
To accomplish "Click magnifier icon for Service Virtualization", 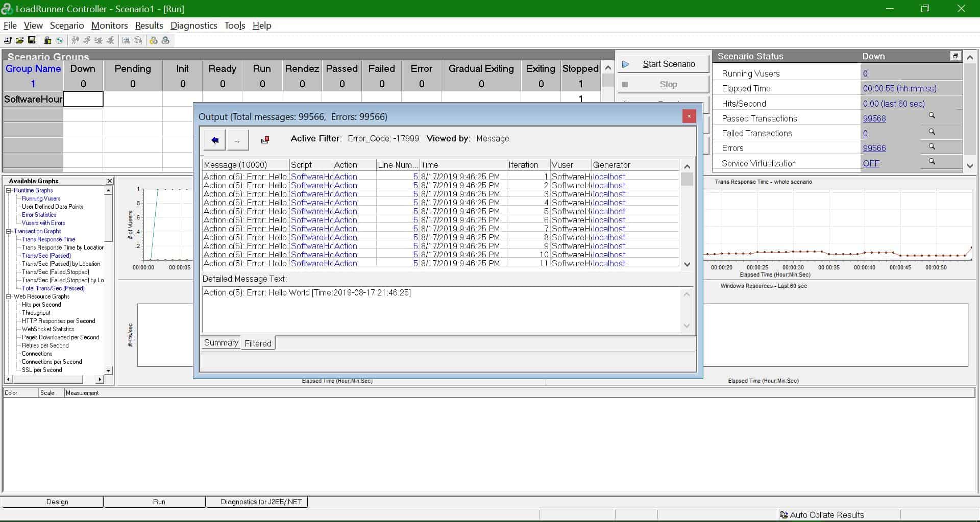I will (x=932, y=161).
